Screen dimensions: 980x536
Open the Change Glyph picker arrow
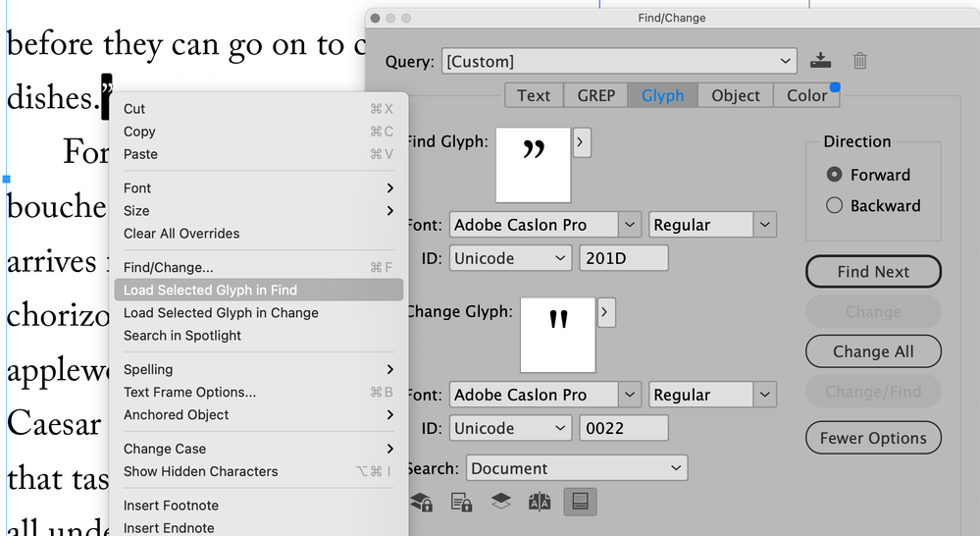606,312
